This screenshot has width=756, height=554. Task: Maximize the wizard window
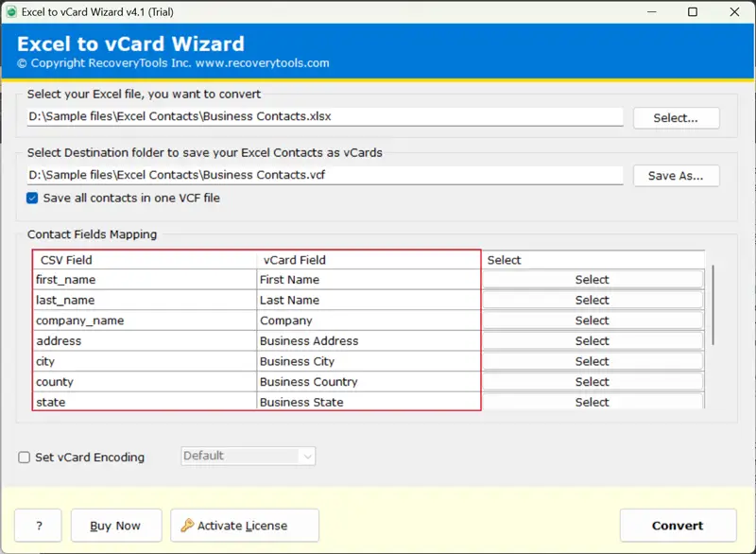[693, 12]
